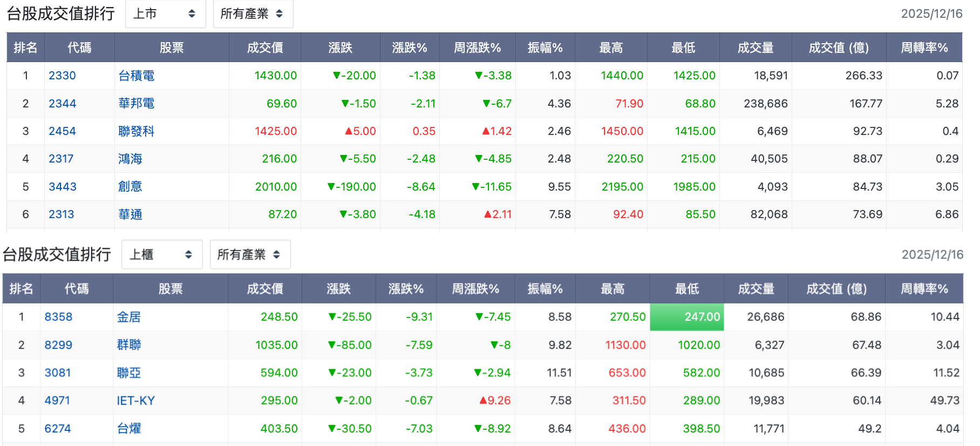Open IET-KY stock page
980x446 pixels.
coord(136,401)
